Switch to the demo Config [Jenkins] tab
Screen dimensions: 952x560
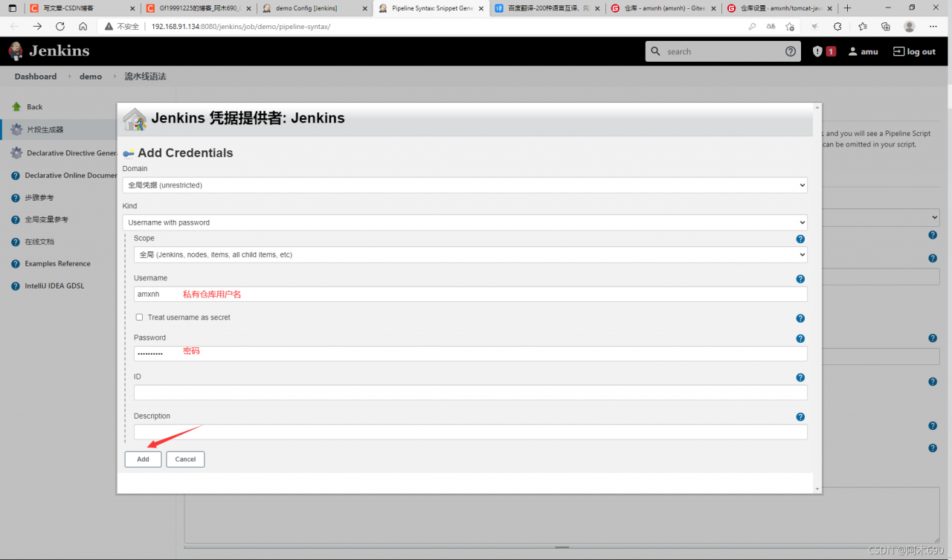coord(315,8)
